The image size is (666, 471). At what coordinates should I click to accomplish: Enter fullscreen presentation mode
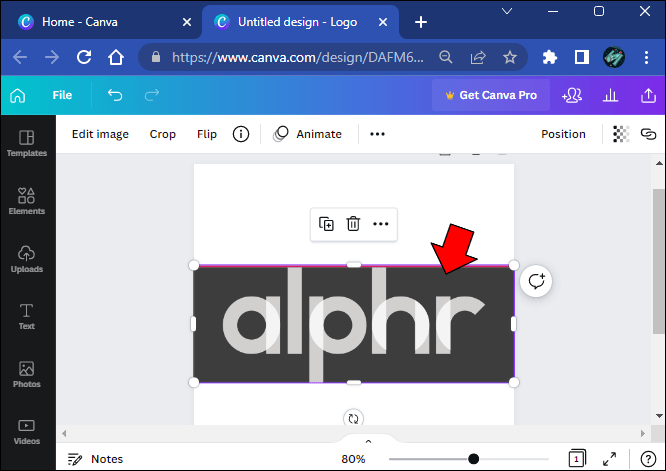click(x=610, y=459)
